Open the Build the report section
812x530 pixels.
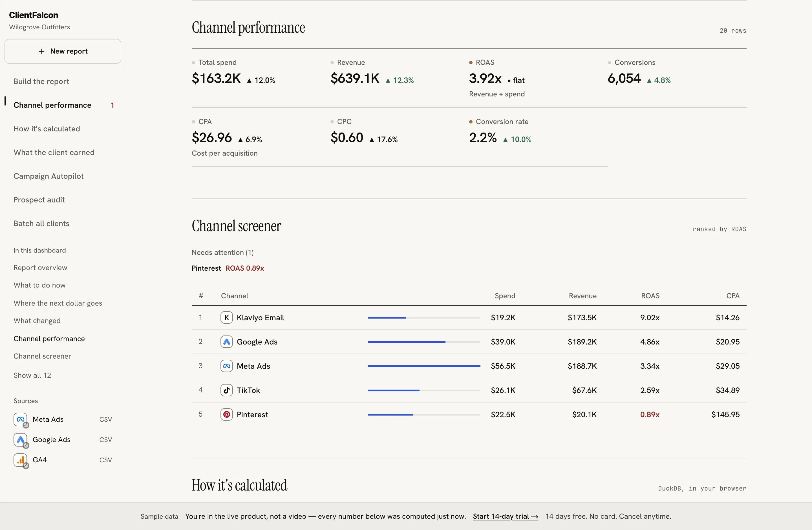[x=41, y=81]
